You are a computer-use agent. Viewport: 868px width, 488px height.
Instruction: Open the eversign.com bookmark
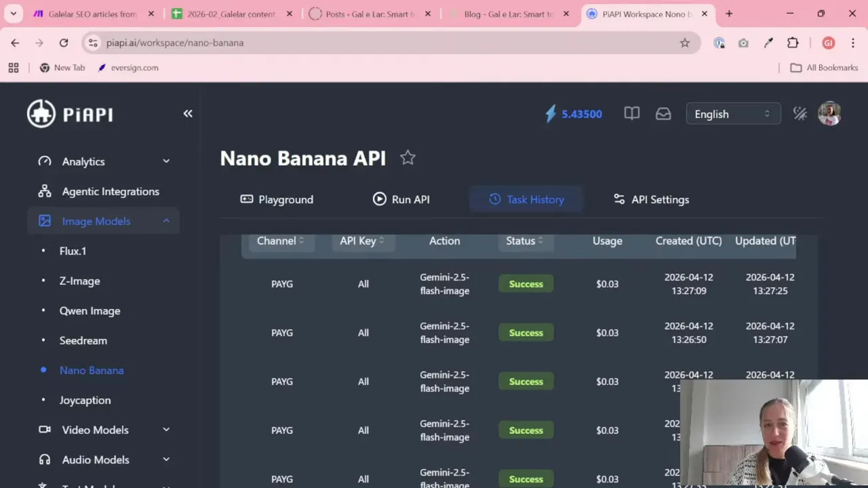click(127, 68)
